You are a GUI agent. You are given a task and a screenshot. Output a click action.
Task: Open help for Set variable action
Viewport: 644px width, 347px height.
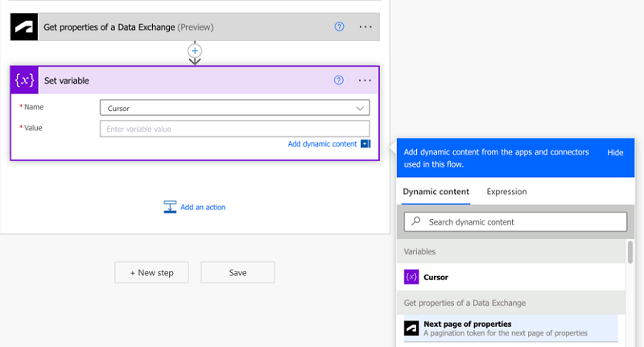(339, 81)
